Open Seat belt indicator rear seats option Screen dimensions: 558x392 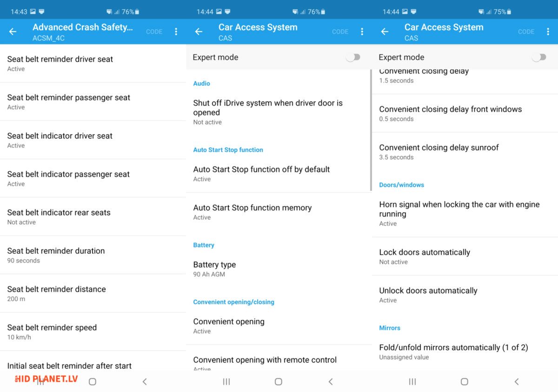(x=93, y=216)
